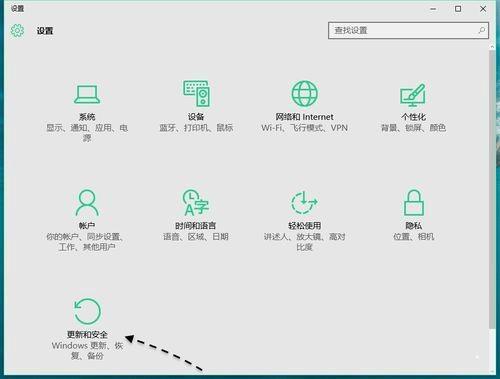The height and width of the screenshot is (379, 500).
Task: Click the 显示、通知、应用、电源 description
Action: (87, 133)
